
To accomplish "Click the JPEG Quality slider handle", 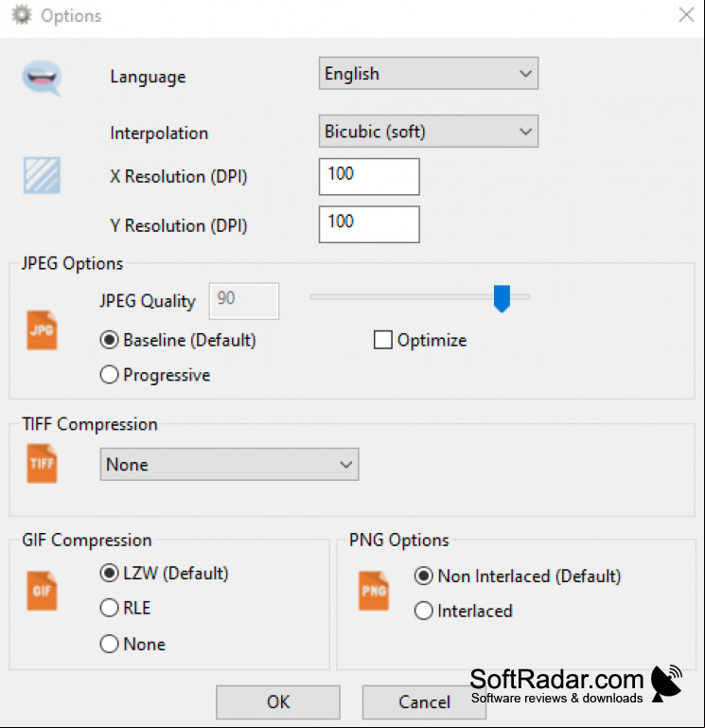I will tap(502, 298).
